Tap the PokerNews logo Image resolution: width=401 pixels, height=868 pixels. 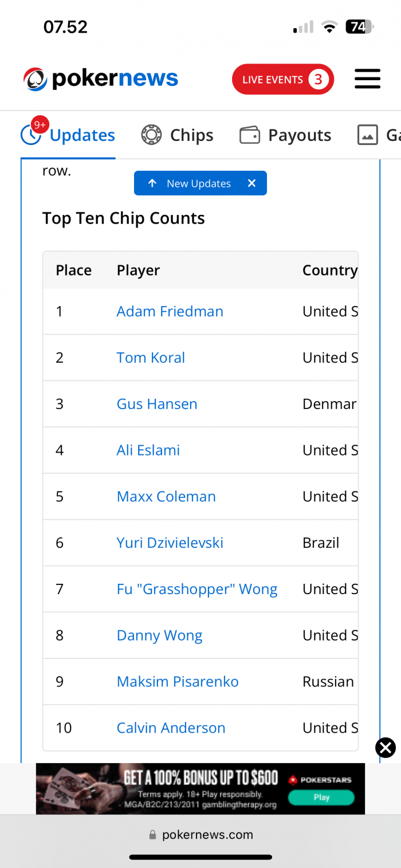pyautogui.click(x=101, y=78)
